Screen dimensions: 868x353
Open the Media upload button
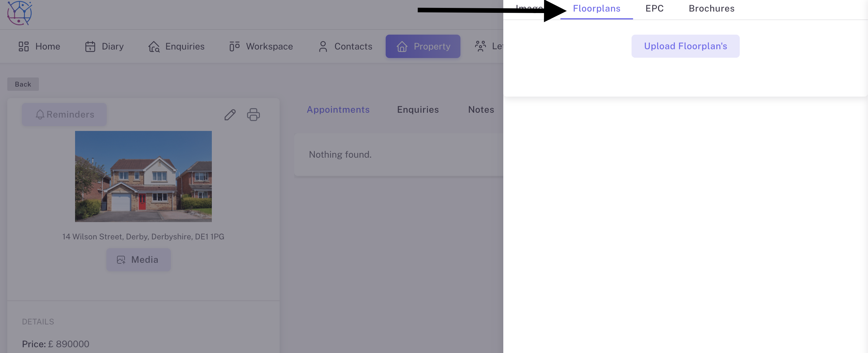click(138, 259)
